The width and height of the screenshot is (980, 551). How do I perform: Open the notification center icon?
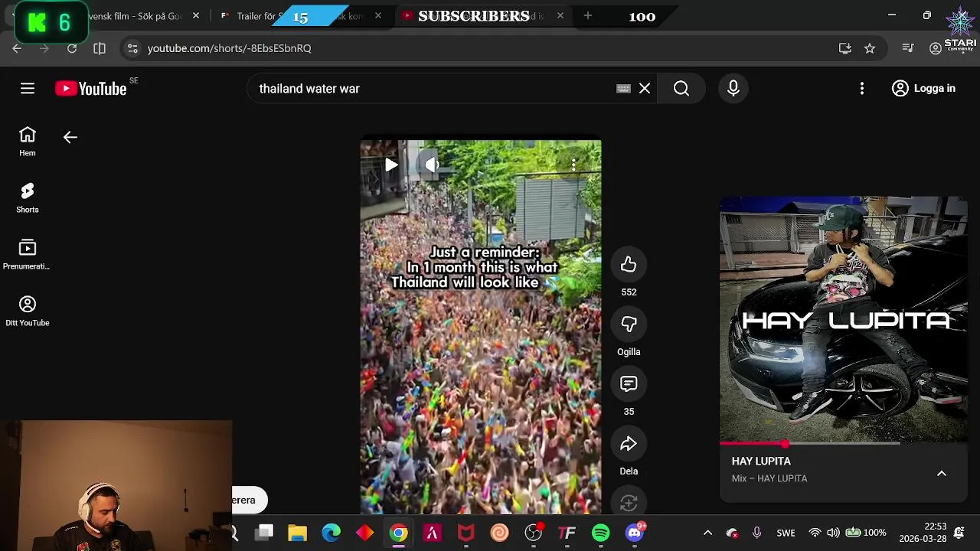959,533
